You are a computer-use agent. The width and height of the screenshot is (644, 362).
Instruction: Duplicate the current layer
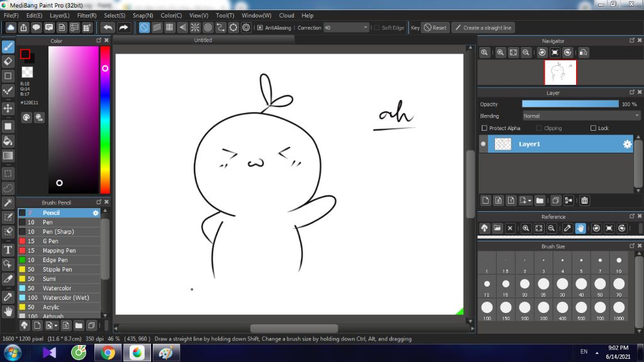(x=556, y=200)
